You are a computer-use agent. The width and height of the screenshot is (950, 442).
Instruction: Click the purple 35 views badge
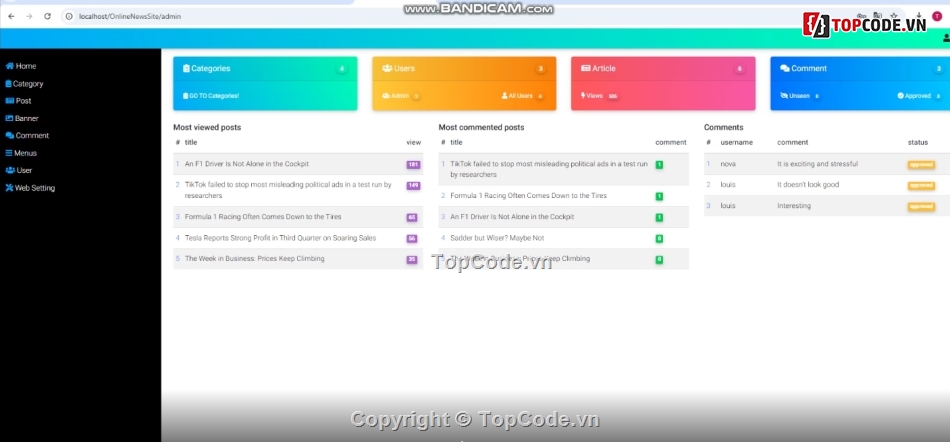(x=412, y=260)
